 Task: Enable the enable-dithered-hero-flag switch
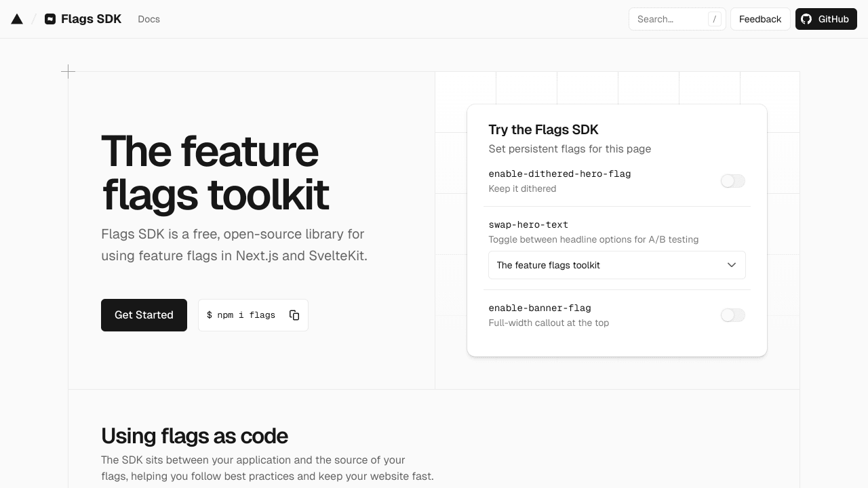[x=733, y=181]
